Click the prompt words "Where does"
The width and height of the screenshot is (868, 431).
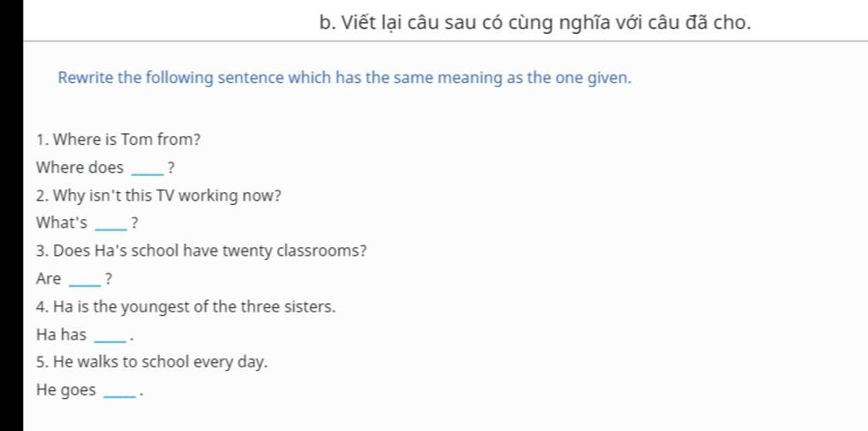[x=81, y=168]
